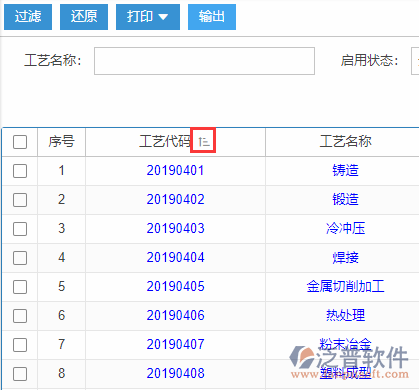Open process code 20190405
This screenshot has width=419, height=390.
click(175, 287)
